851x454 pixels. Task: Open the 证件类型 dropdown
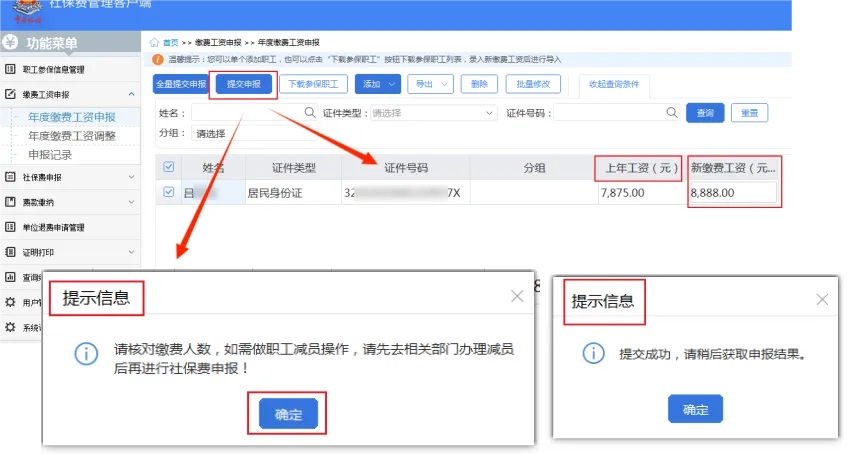click(433, 113)
